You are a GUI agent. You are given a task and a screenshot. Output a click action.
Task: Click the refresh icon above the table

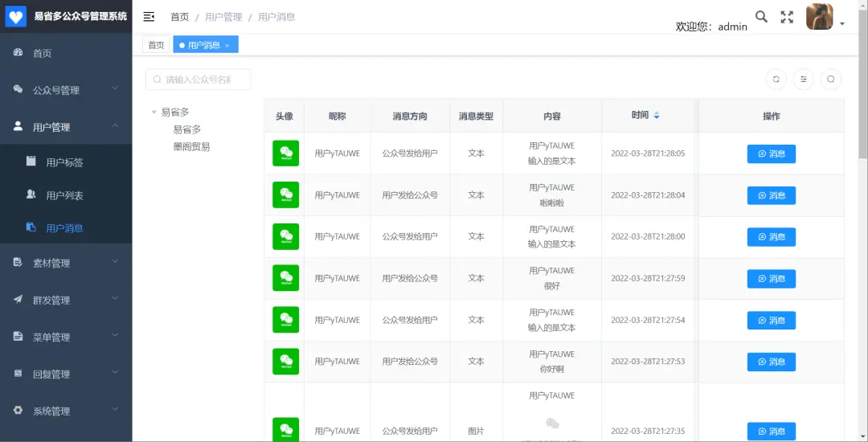[776, 79]
